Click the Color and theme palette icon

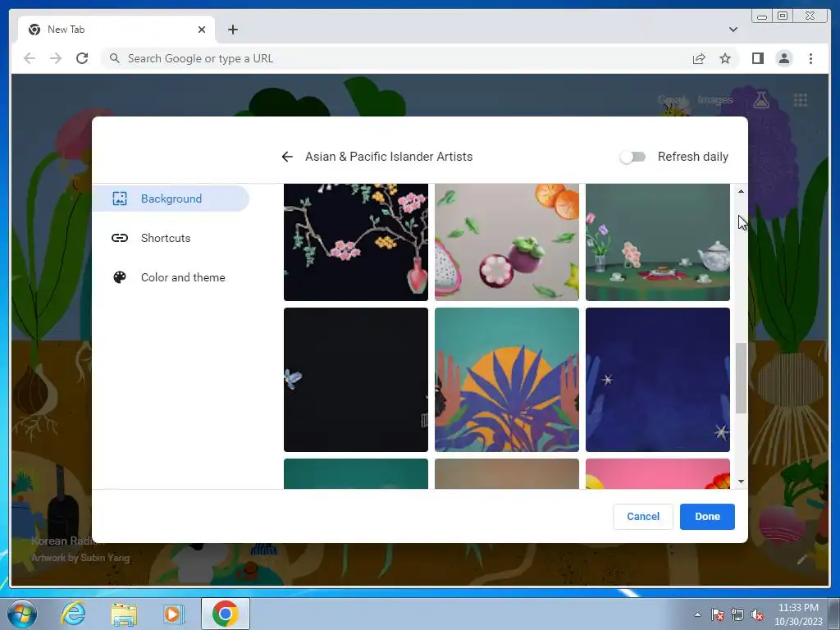[120, 277]
